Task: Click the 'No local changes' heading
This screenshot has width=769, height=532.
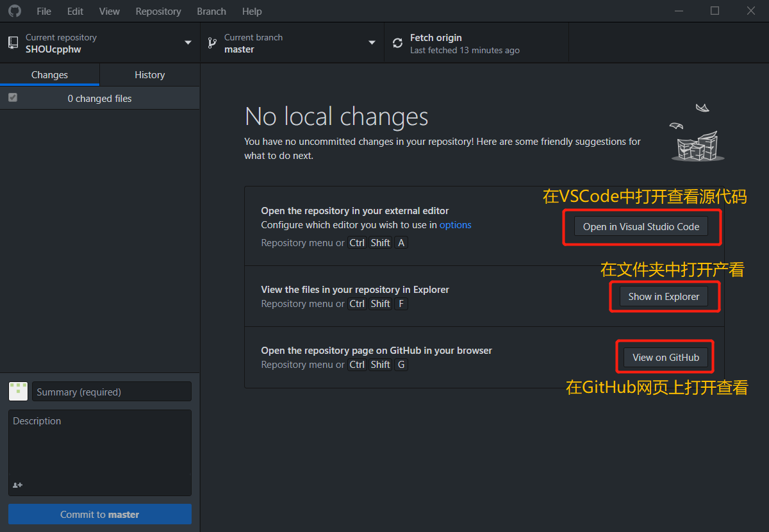Action: (336, 117)
